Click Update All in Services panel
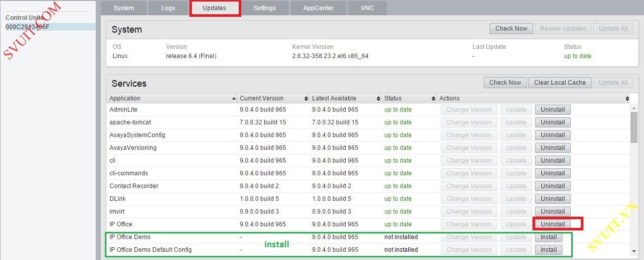The image size is (644, 260). pos(613,83)
